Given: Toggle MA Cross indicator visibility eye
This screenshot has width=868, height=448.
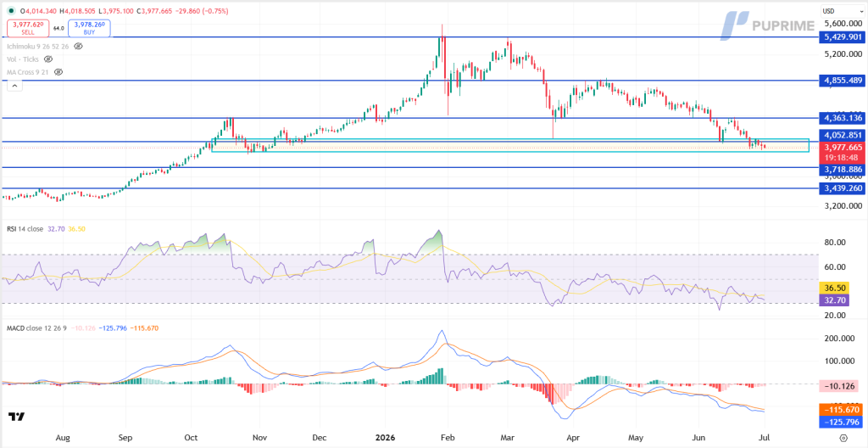Looking at the screenshot, I should (x=58, y=72).
